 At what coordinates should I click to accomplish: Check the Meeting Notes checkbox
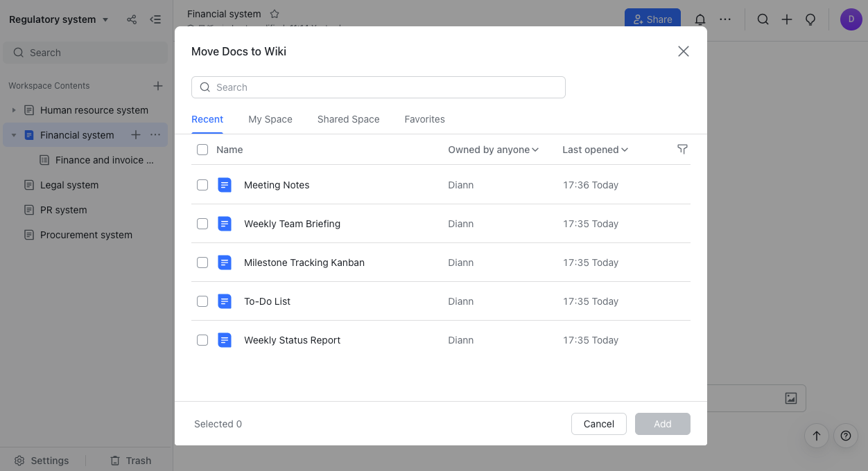point(202,185)
